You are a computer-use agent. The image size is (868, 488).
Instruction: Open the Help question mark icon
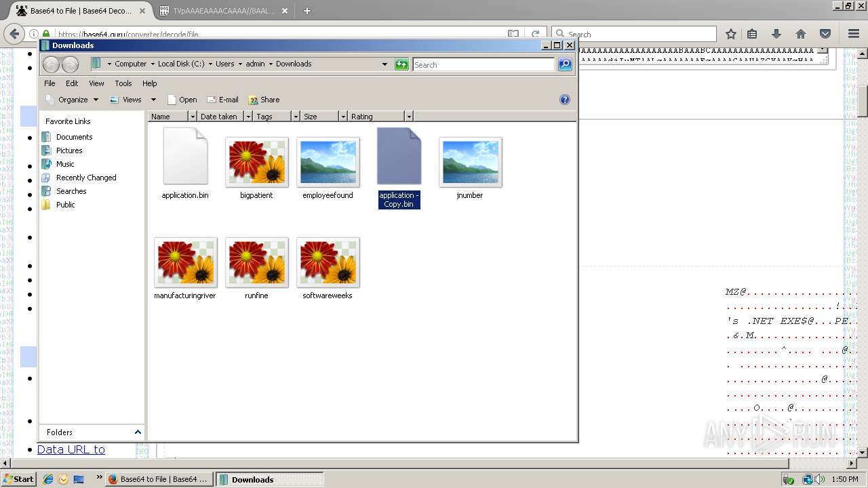[x=564, y=100]
